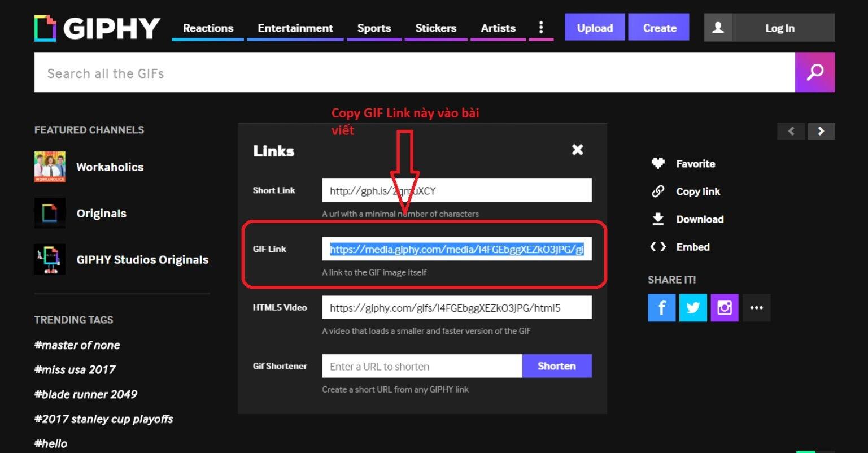Click the Upload button

click(x=595, y=28)
